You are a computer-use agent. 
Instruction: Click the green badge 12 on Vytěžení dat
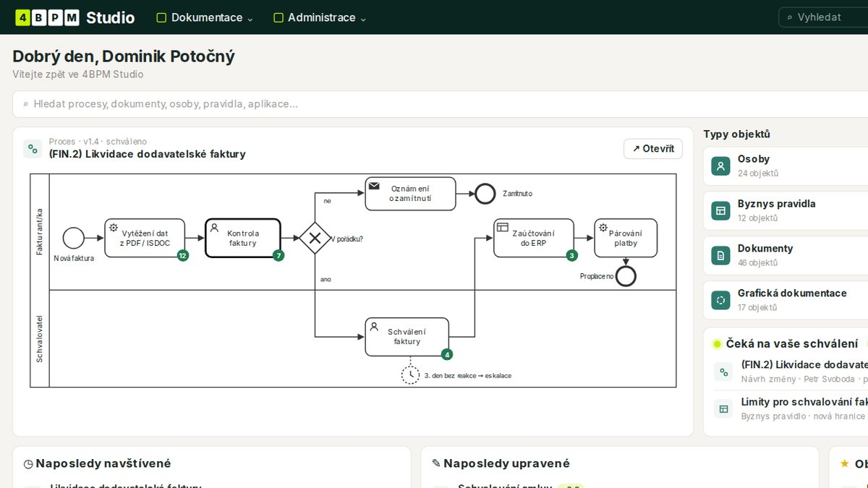click(x=183, y=255)
